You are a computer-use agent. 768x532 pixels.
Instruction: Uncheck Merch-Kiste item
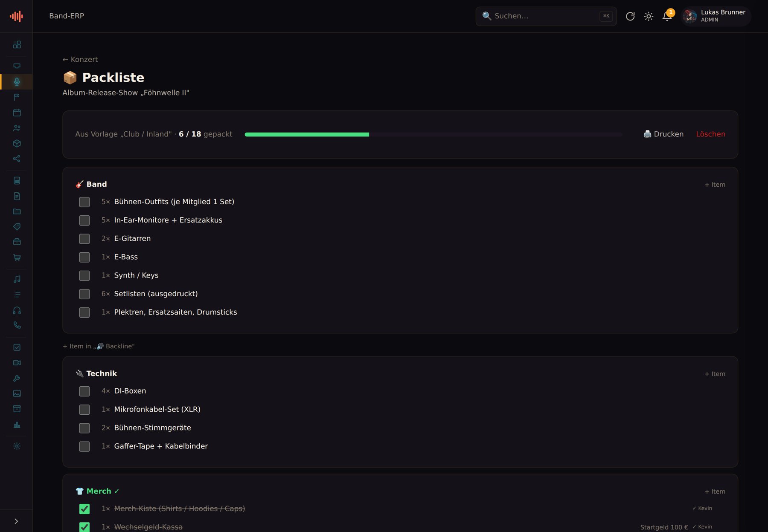(84, 509)
